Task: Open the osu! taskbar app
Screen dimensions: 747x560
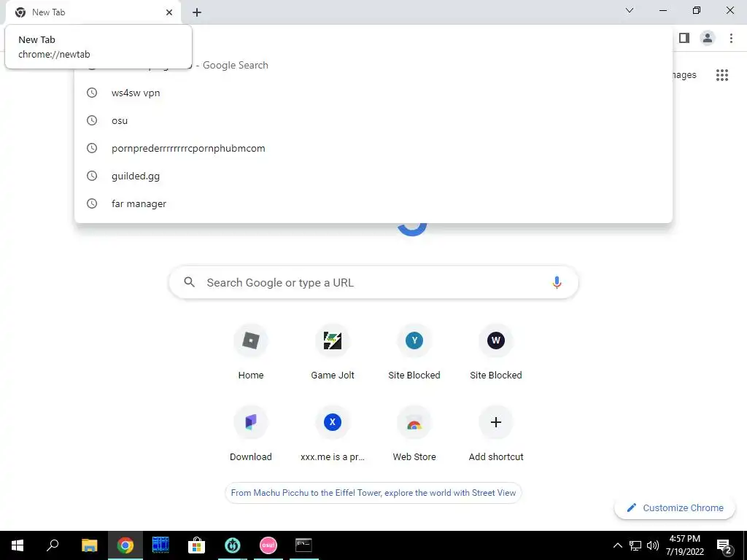Action: 268,545
